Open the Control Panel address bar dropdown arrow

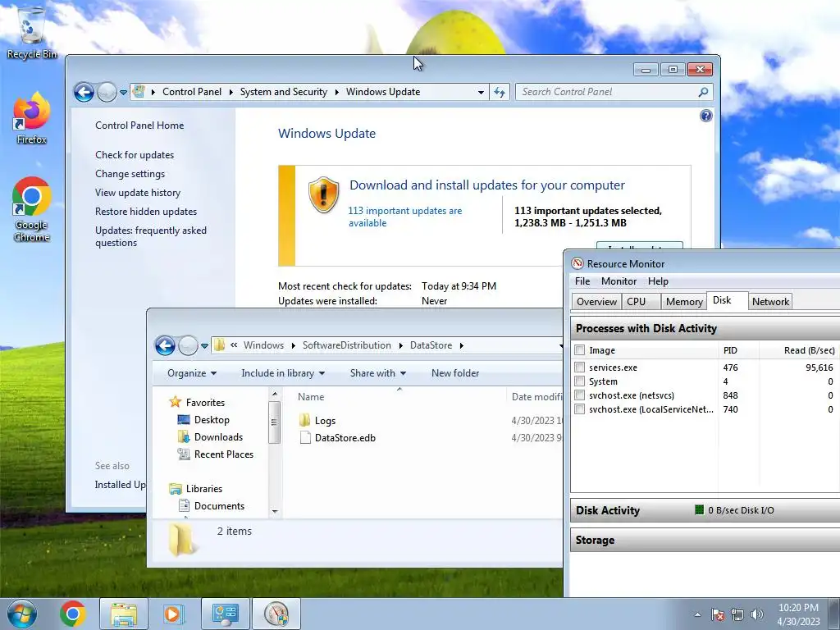pos(481,92)
